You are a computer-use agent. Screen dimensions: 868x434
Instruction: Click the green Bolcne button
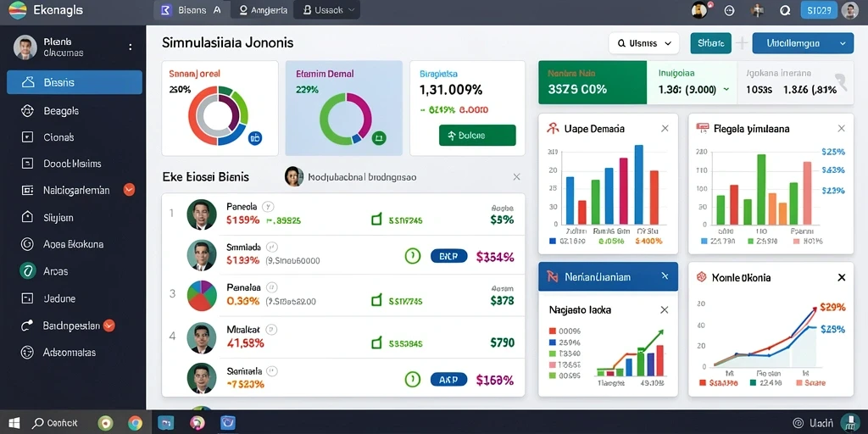[x=477, y=135]
